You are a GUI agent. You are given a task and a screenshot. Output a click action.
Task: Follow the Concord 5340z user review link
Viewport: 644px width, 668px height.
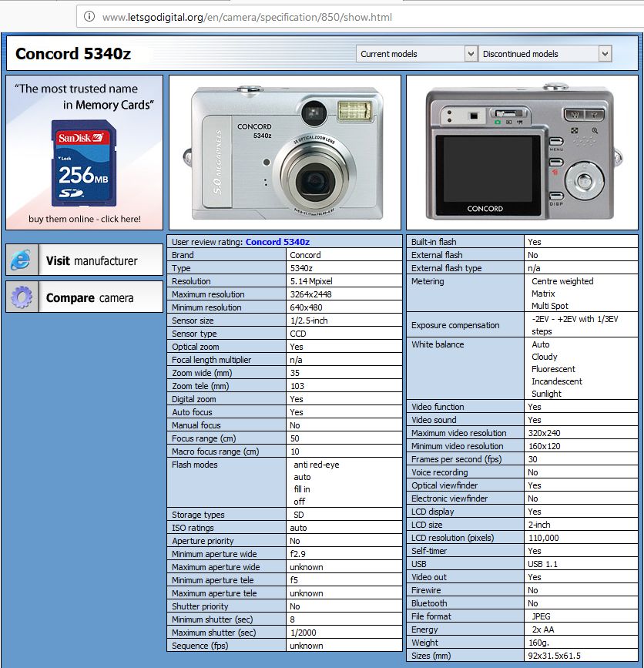277,242
